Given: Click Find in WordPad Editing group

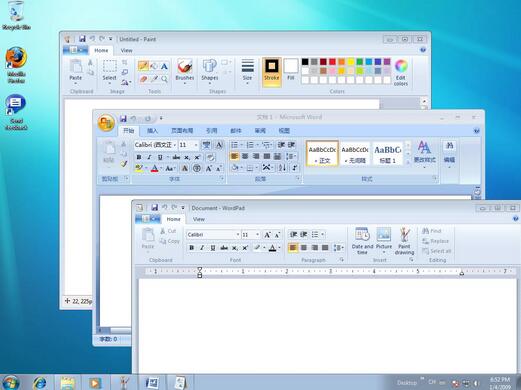Looking at the screenshot, I should [x=432, y=231].
